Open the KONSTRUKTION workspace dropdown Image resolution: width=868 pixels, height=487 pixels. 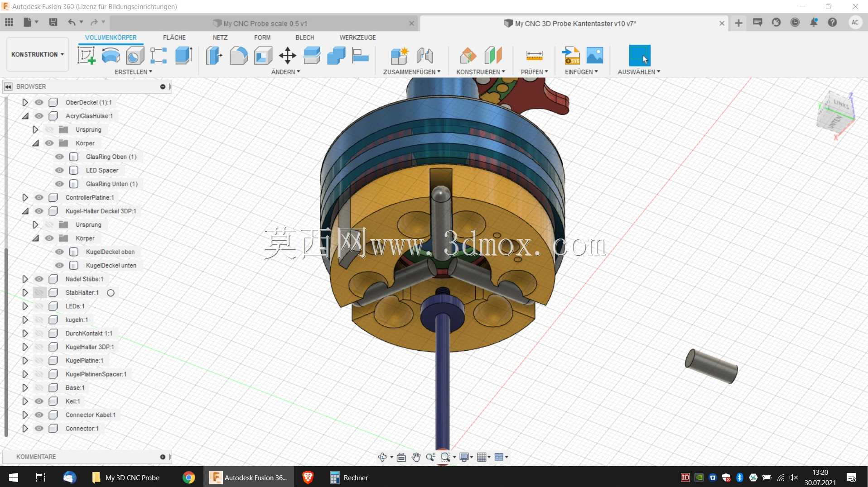38,54
